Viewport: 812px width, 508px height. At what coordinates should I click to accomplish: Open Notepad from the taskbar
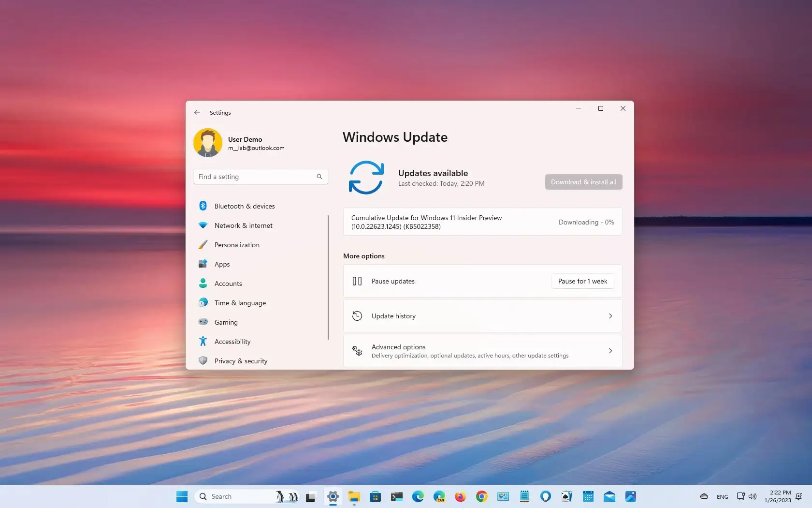point(524,496)
